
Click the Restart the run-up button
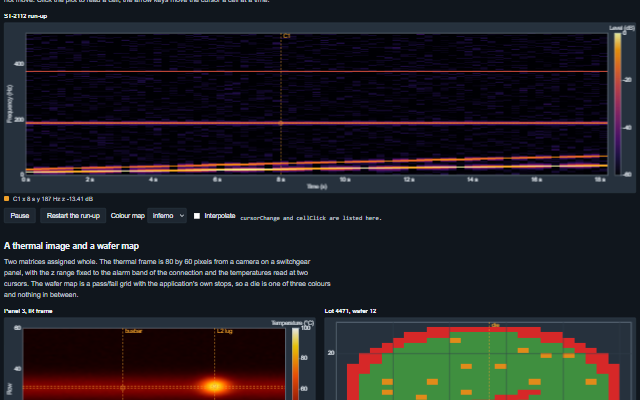click(73, 216)
